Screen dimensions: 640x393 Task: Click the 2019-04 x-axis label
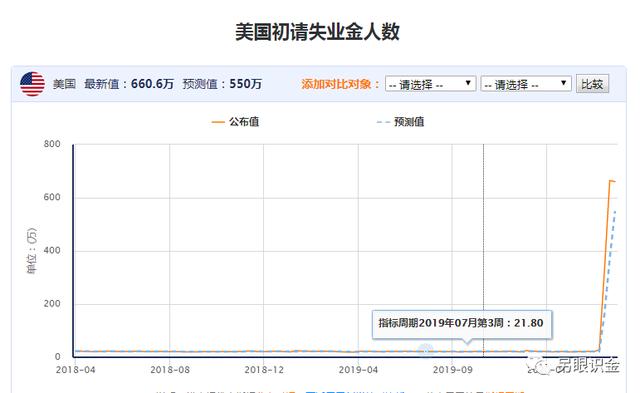coord(358,370)
